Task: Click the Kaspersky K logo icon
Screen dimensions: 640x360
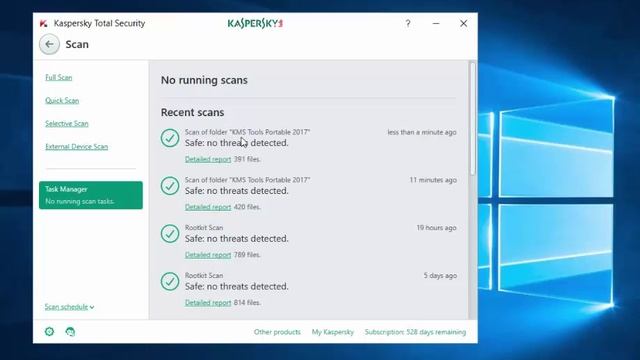Action: point(43,23)
